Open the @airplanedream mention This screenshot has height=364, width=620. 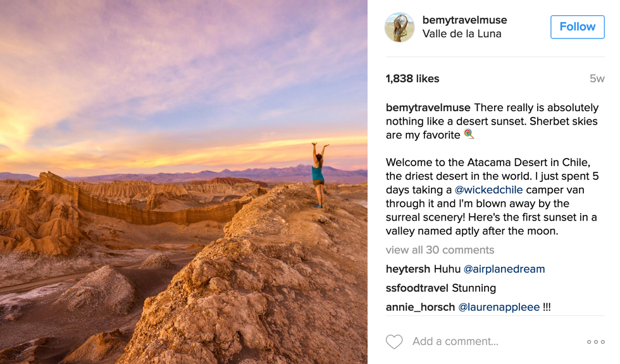coord(504,269)
